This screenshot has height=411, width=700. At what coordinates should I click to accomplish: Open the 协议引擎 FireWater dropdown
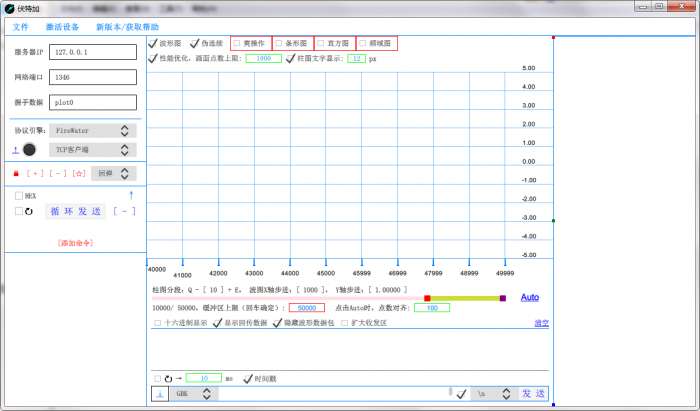[92, 130]
